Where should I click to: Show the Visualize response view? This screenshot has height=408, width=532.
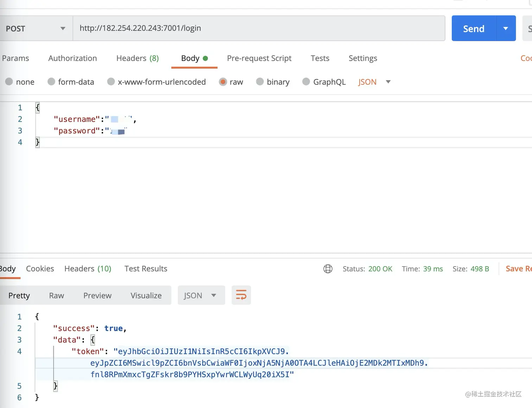point(146,295)
